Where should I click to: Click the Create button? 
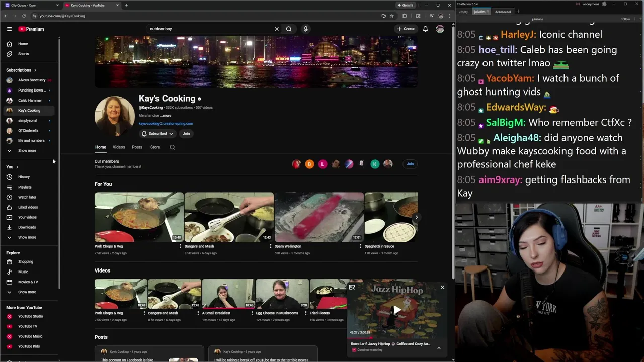click(406, 29)
